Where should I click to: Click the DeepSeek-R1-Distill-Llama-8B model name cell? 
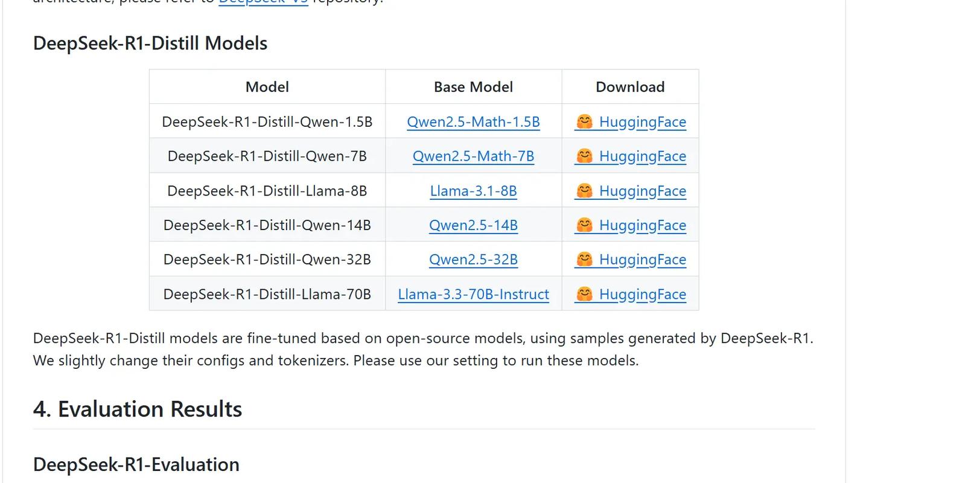(x=267, y=190)
